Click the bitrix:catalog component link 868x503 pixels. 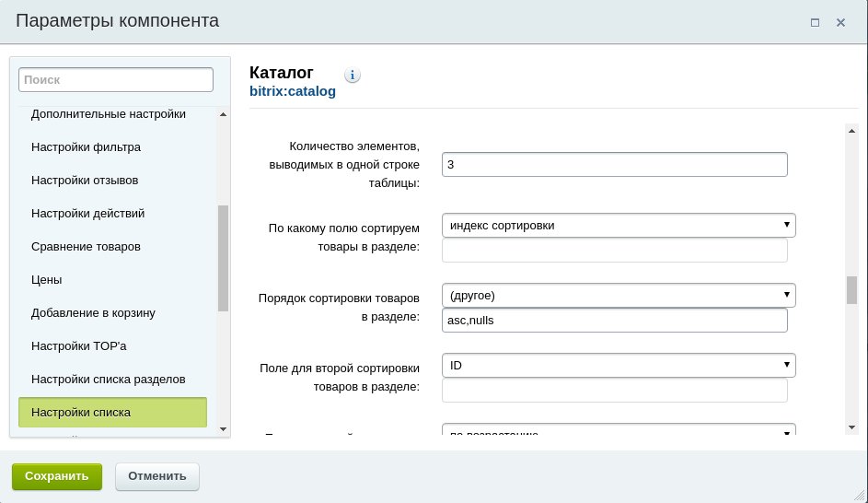293,91
